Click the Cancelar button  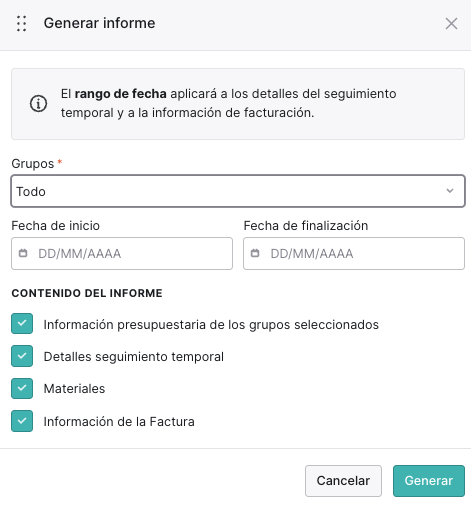pos(343,481)
